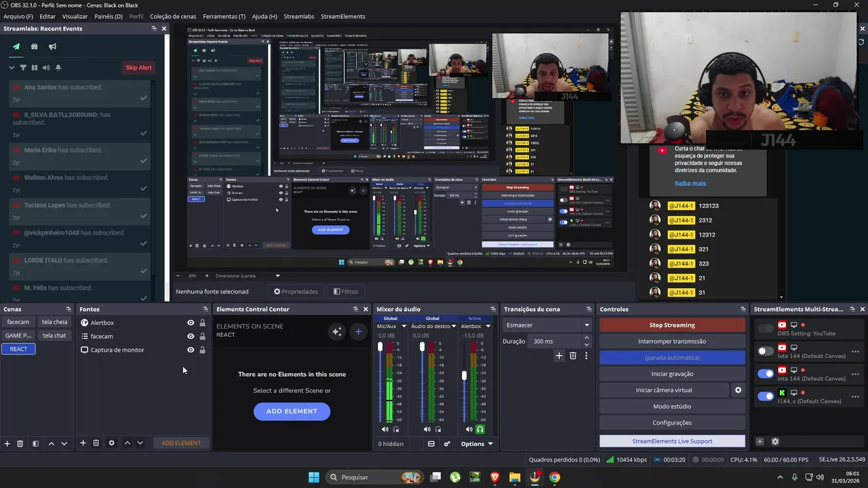Image resolution: width=868 pixels, height=488 pixels.
Task: Delete selected scene with trash icon in Cenas
Action: 20,443
